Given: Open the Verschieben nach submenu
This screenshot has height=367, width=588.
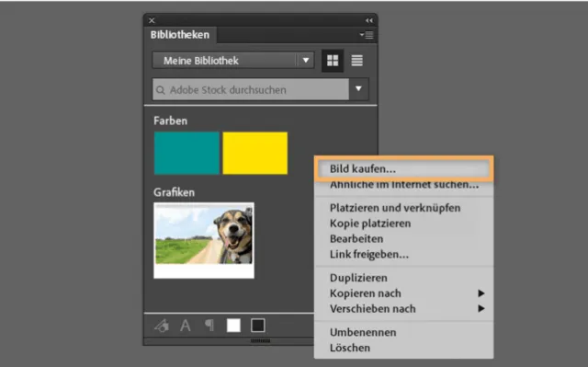Looking at the screenshot, I should pyautogui.click(x=404, y=308).
